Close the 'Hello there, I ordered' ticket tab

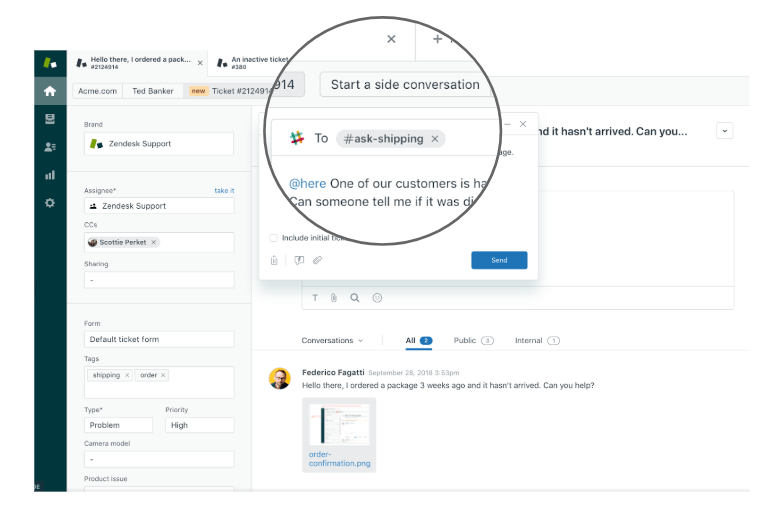tap(200, 63)
